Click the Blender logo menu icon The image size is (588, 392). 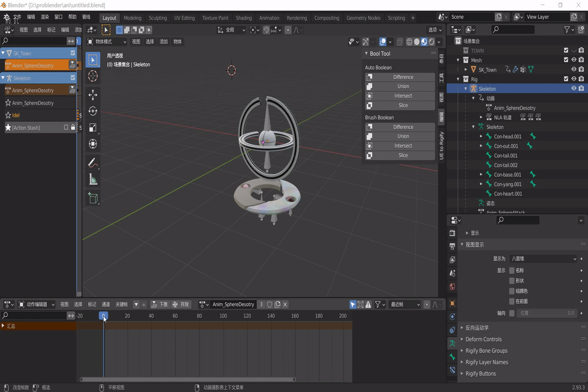coord(7,17)
